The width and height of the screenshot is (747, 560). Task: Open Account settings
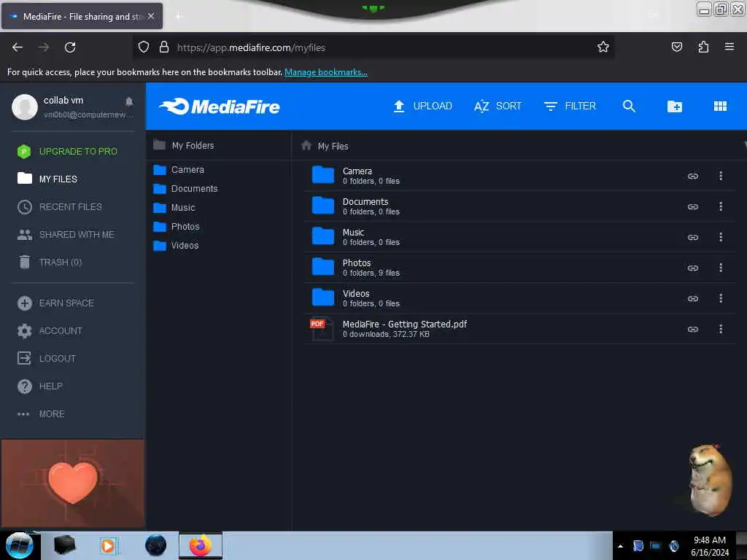coord(50,330)
